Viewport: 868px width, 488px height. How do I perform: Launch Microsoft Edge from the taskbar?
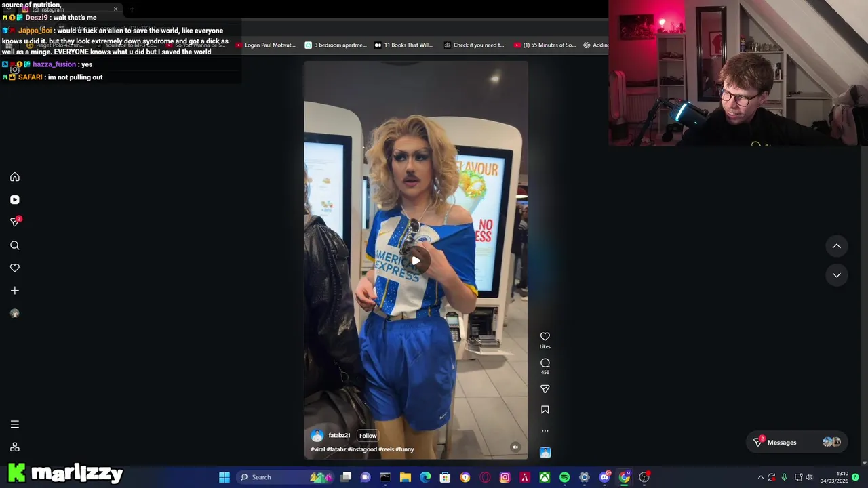point(425,477)
